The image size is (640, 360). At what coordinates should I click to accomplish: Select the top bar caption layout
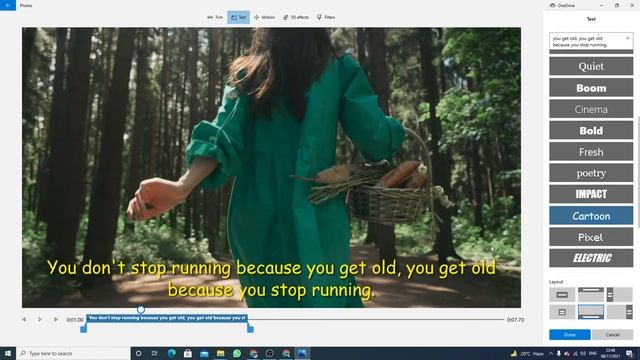point(591,295)
